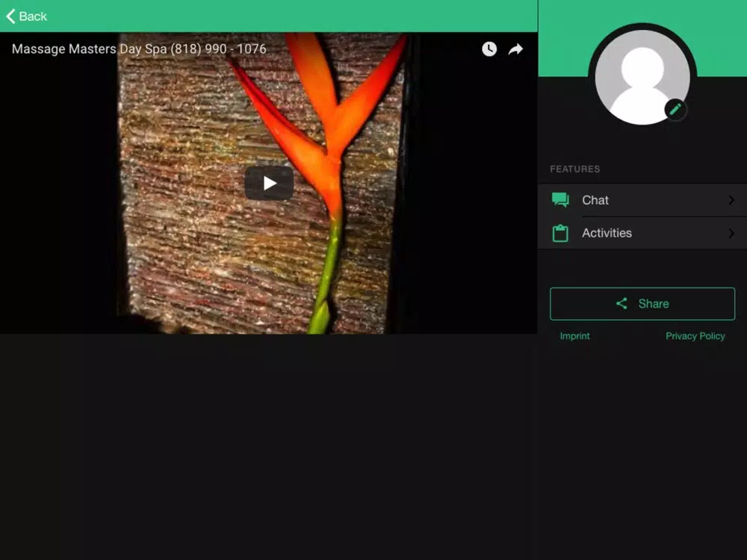Click the video share arrow icon
Image resolution: width=747 pixels, height=560 pixels.
(x=515, y=49)
